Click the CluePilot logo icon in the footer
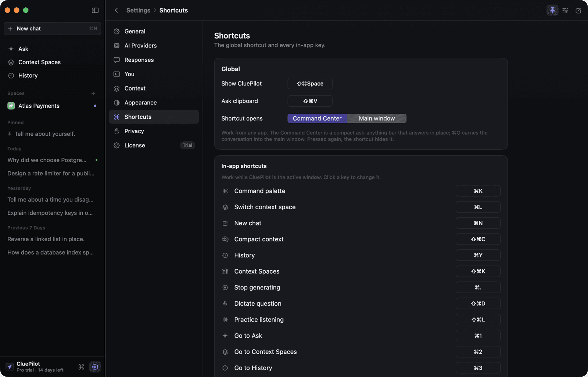588x377 pixels. tap(10, 367)
